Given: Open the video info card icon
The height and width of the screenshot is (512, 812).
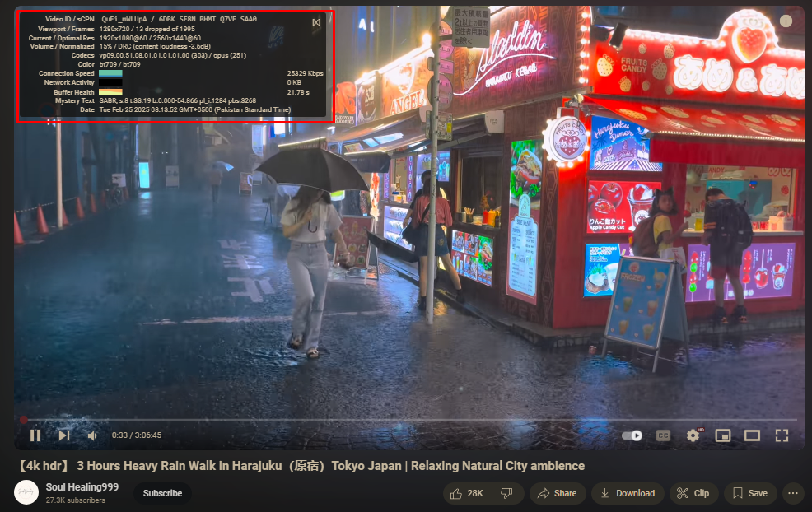Looking at the screenshot, I should pos(786,21).
